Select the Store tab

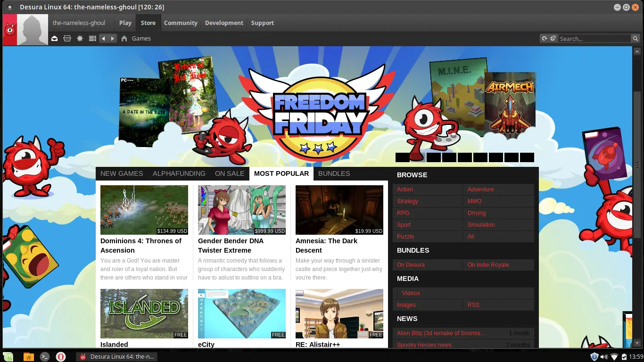pos(148,23)
